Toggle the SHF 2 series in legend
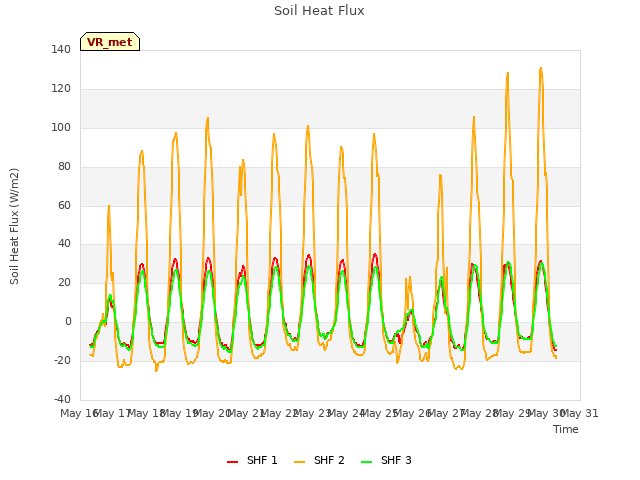The width and height of the screenshot is (640, 480). coord(319,460)
